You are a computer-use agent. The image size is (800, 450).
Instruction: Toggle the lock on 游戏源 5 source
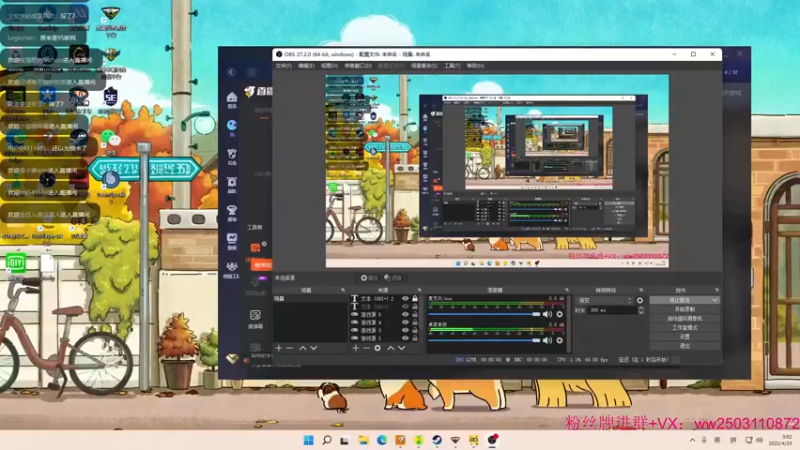415,314
